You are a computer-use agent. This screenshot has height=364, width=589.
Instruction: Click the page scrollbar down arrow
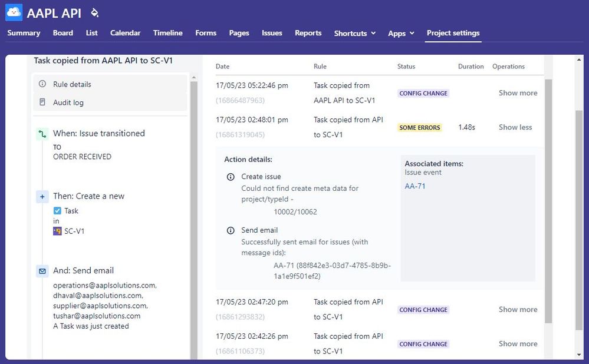click(579, 355)
